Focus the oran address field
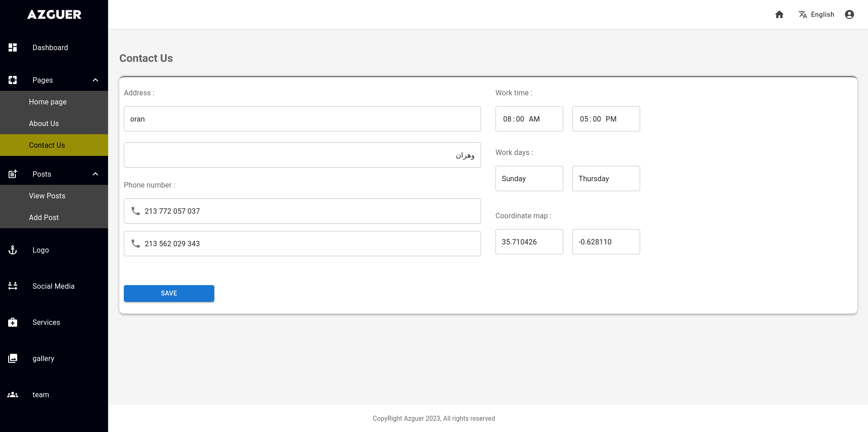Screen dimensions: 868x432 coord(302,119)
